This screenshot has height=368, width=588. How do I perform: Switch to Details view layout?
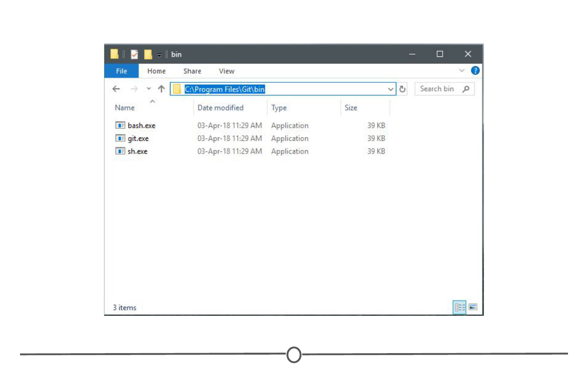[x=459, y=307]
